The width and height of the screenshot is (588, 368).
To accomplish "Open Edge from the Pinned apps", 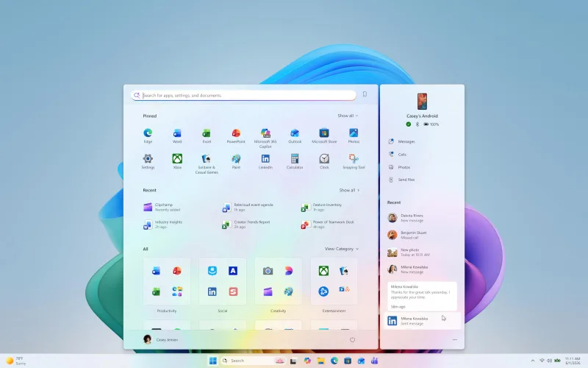I will [x=148, y=136].
